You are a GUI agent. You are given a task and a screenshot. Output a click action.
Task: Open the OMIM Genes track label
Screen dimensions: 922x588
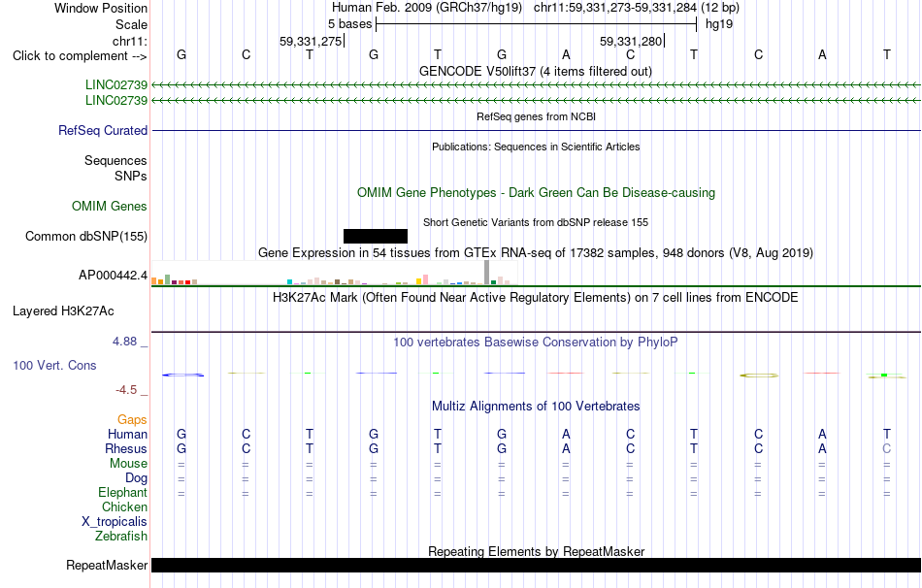110,206
